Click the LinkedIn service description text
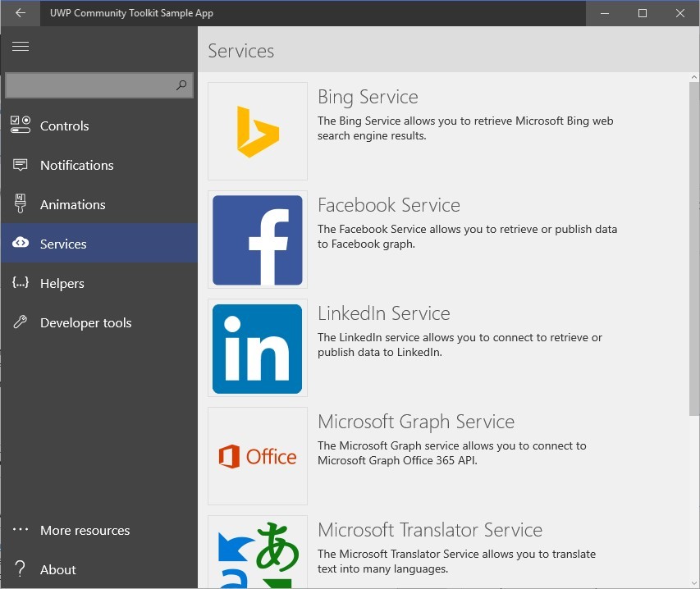 [460, 345]
